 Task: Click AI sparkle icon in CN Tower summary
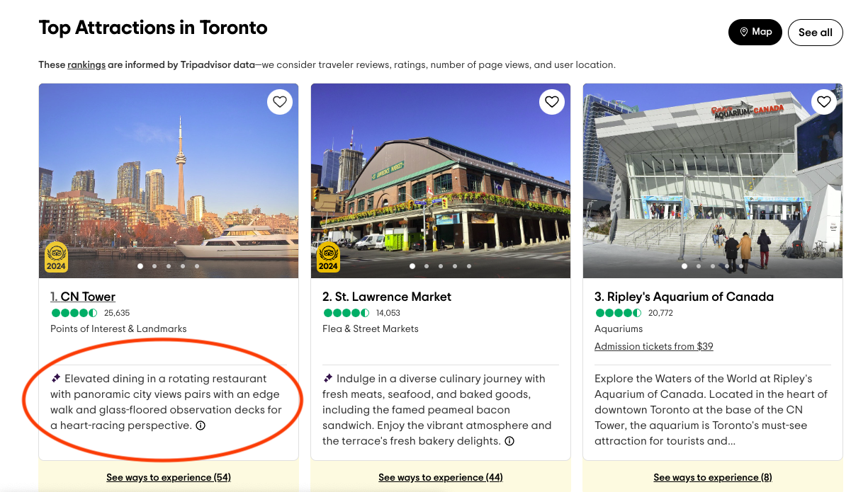56,379
